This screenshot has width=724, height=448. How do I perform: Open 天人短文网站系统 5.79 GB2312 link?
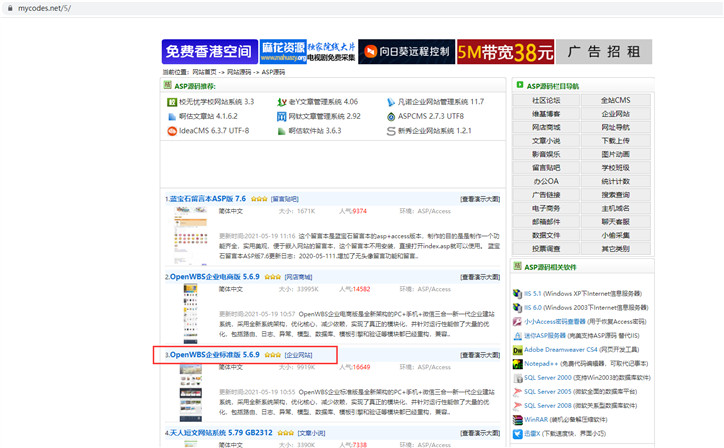(221, 433)
